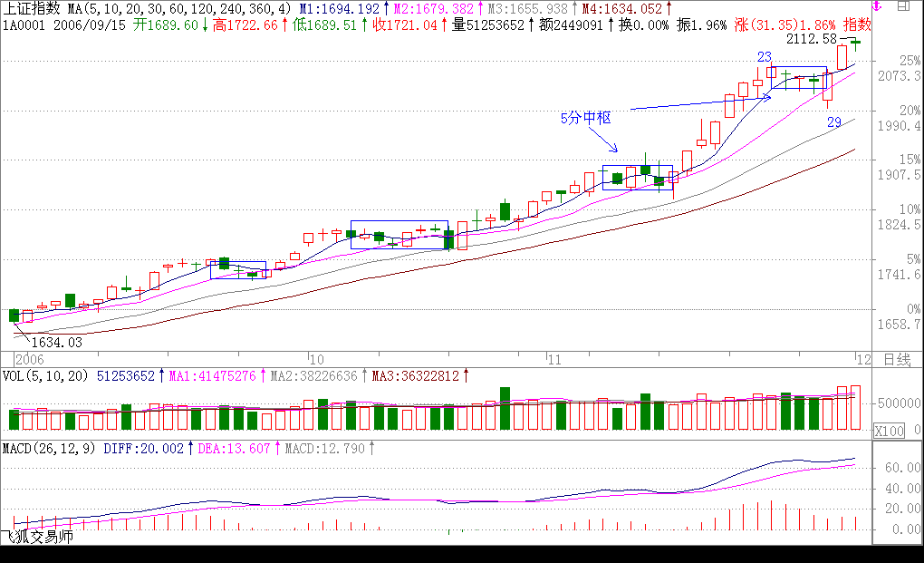Click the MACD(26,12,9) indicator label
The width and height of the screenshot is (924, 563).
49,448
